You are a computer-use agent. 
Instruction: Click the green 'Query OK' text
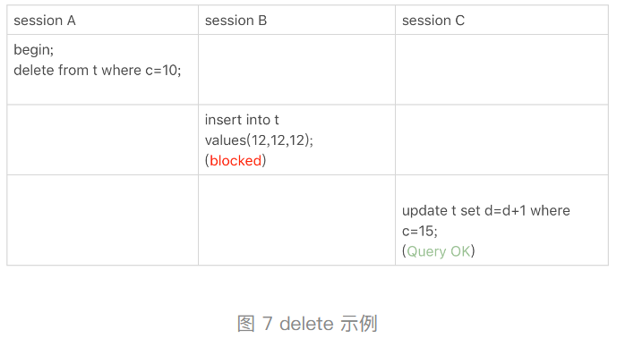(x=439, y=251)
